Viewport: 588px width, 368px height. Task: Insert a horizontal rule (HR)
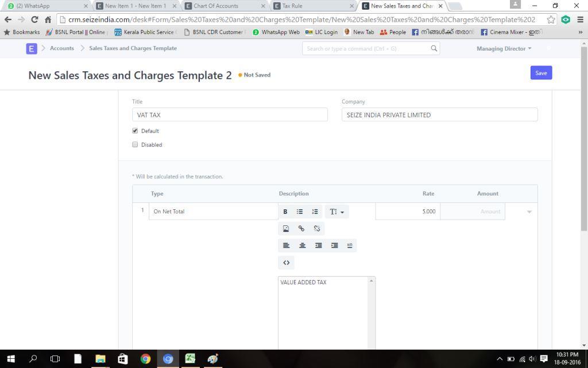pyautogui.click(x=350, y=246)
